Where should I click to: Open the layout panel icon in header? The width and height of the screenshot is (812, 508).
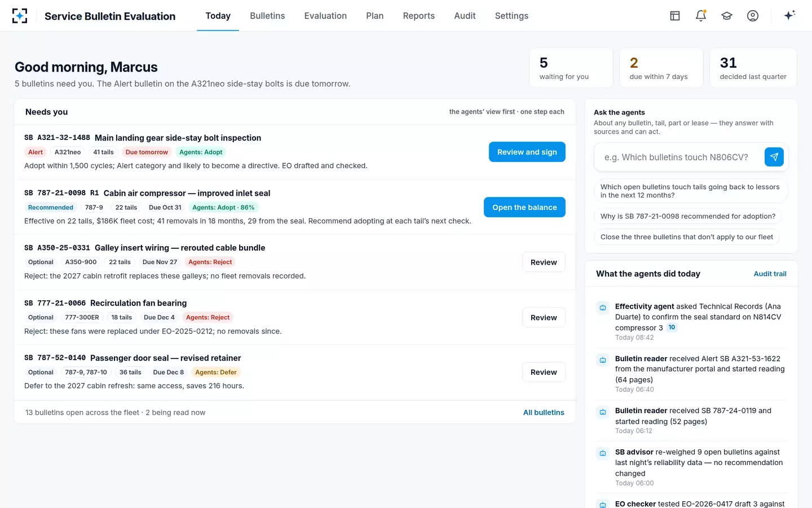coord(675,16)
